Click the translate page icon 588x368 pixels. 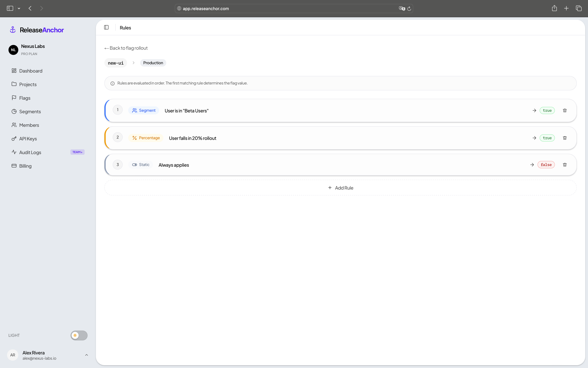coord(402,8)
